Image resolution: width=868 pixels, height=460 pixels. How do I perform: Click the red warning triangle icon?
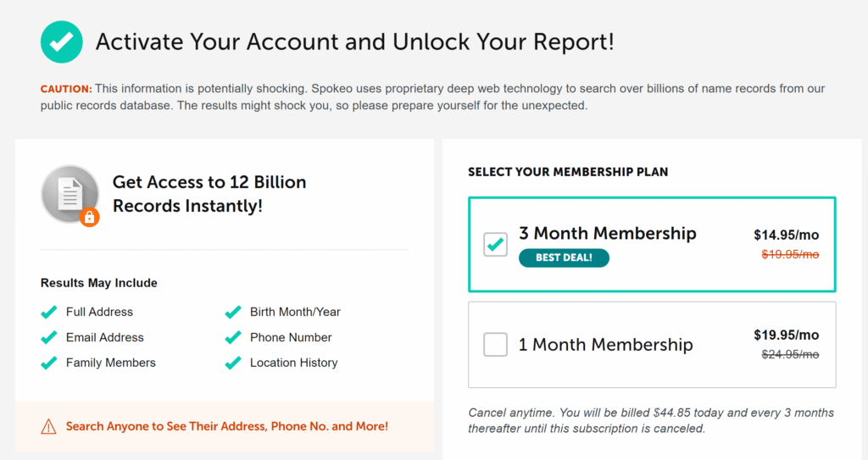(48, 427)
